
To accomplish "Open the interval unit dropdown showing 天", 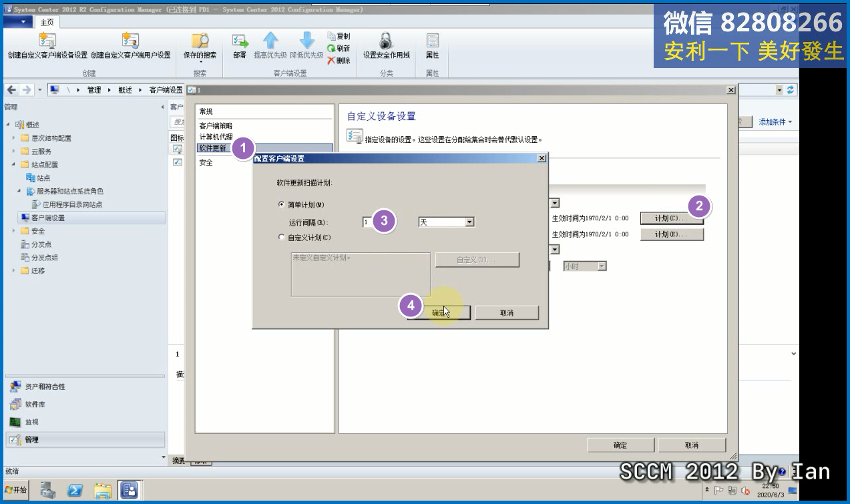I will [469, 222].
